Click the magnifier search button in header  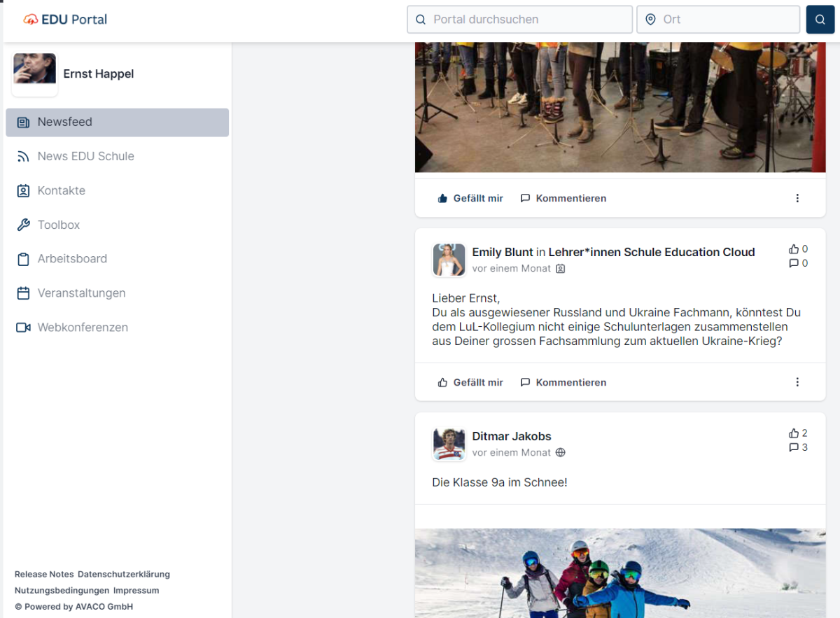pyautogui.click(x=820, y=20)
